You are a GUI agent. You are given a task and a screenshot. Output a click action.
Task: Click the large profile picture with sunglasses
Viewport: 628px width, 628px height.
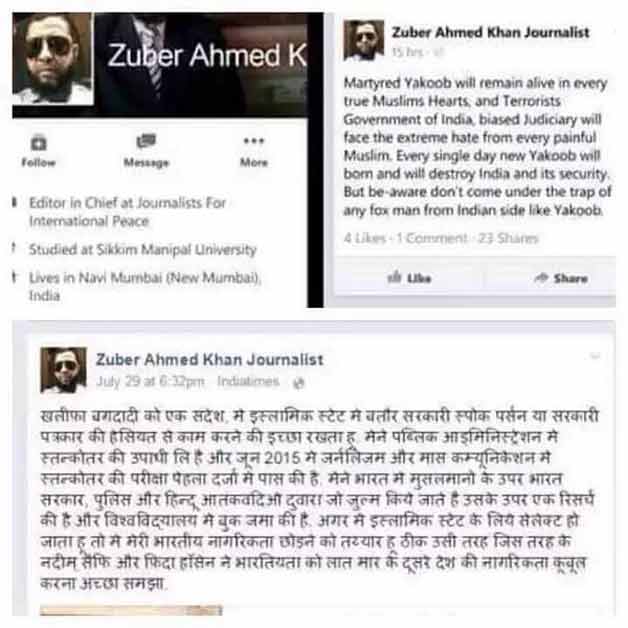(x=53, y=59)
